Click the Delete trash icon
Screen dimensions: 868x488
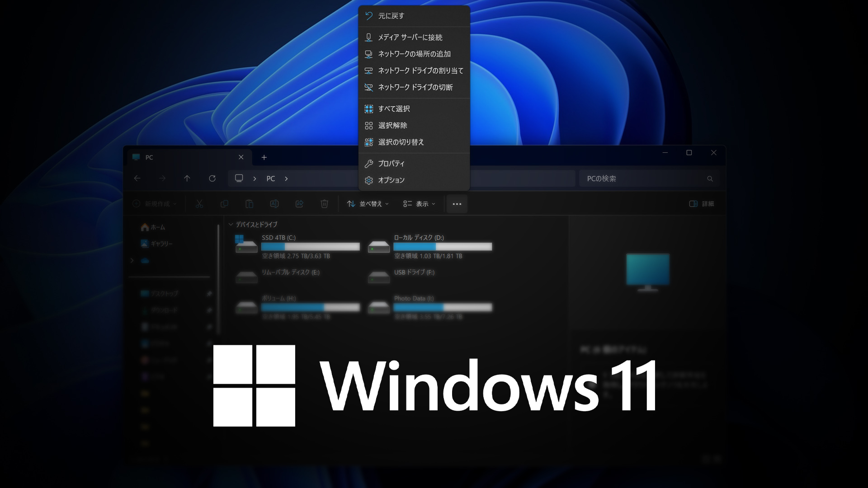(324, 204)
